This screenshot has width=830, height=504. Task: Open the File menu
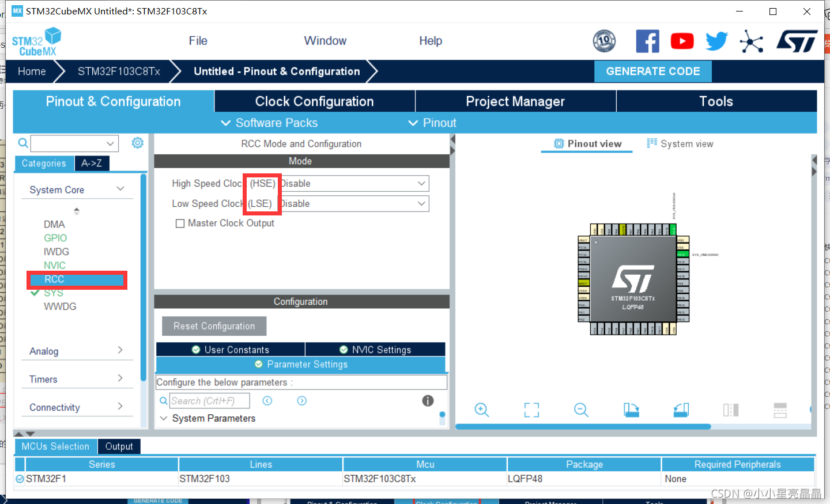point(198,41)
